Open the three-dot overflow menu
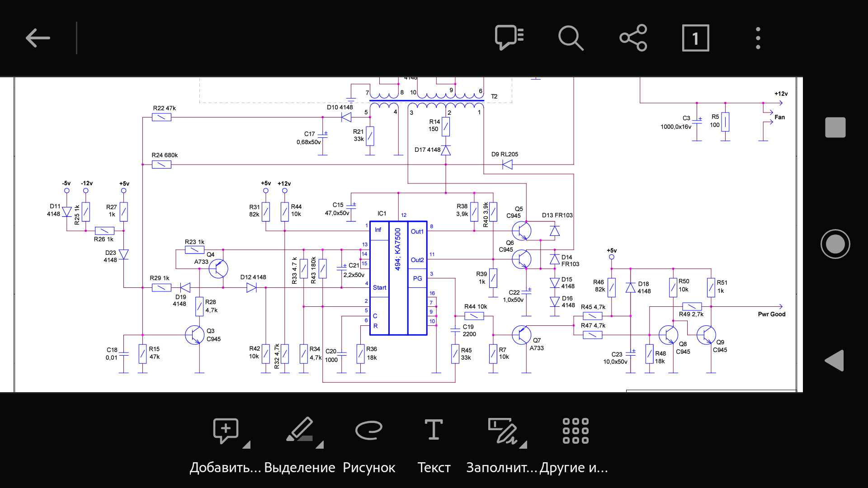 pos(758,38)
